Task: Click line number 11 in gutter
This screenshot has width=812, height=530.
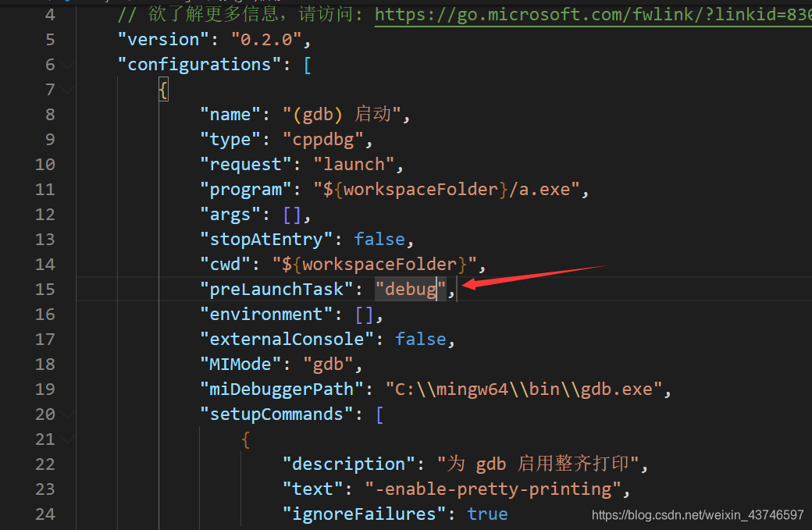Action: (45, 190)
